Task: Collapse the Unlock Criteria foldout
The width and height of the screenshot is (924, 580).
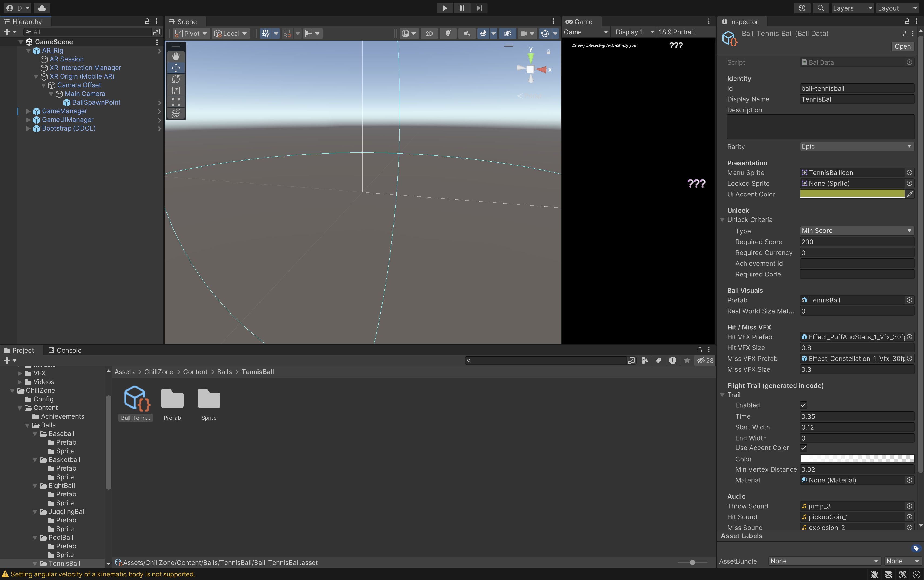Action: coord(722,220)
